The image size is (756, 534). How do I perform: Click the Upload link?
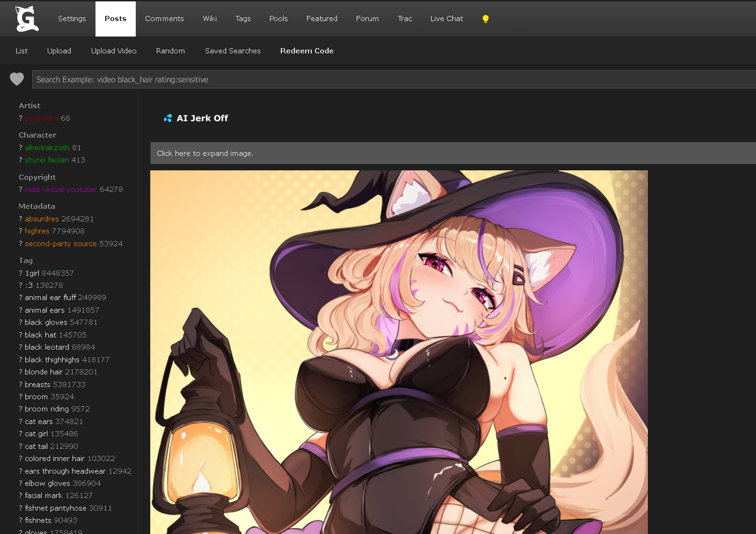pyautogui.click(x=59, y=51)
